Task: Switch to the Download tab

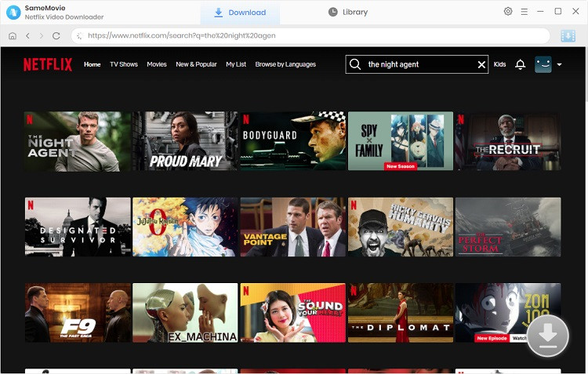Action: (240, 13)
